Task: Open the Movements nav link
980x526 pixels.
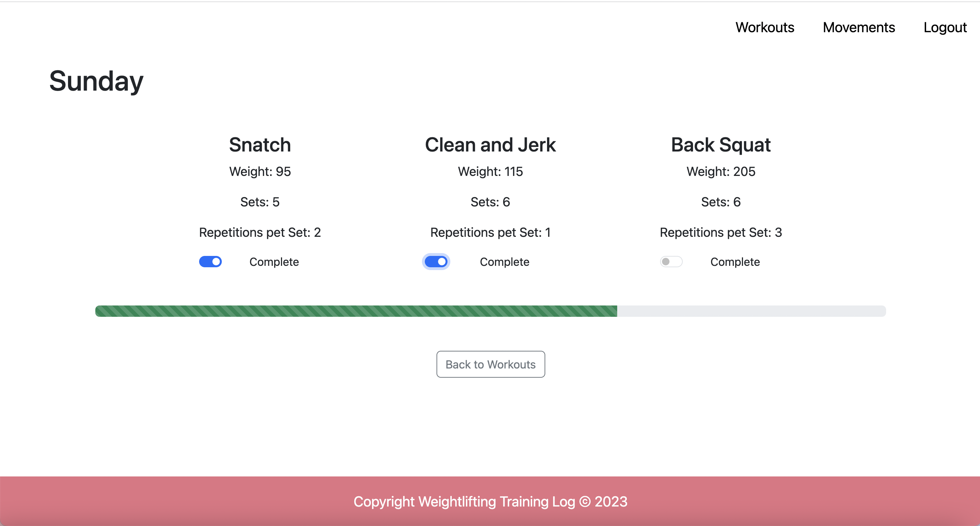Action: click(x=858, y=27)
